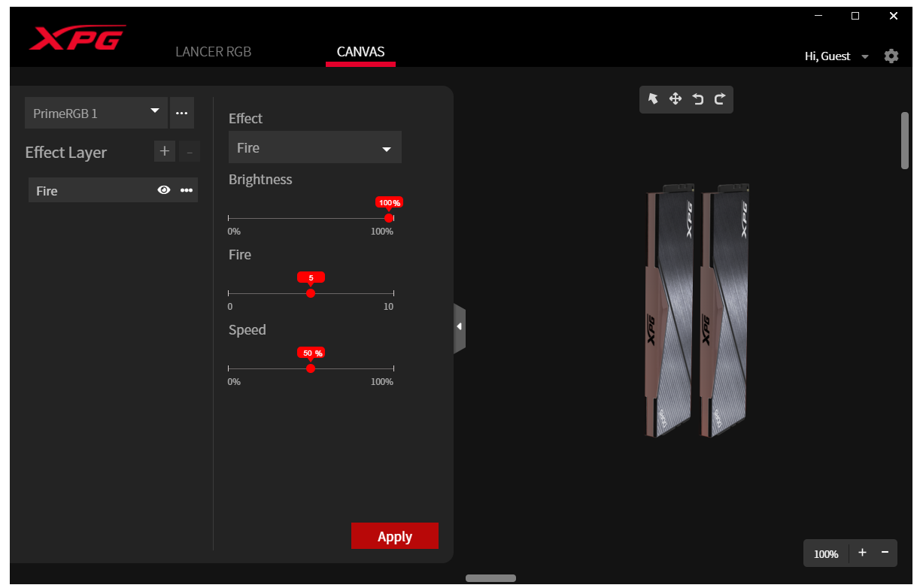Open the Effect dropdown showing Fire
The width and height of the screenshot is (923, 588).
[315, 147]
